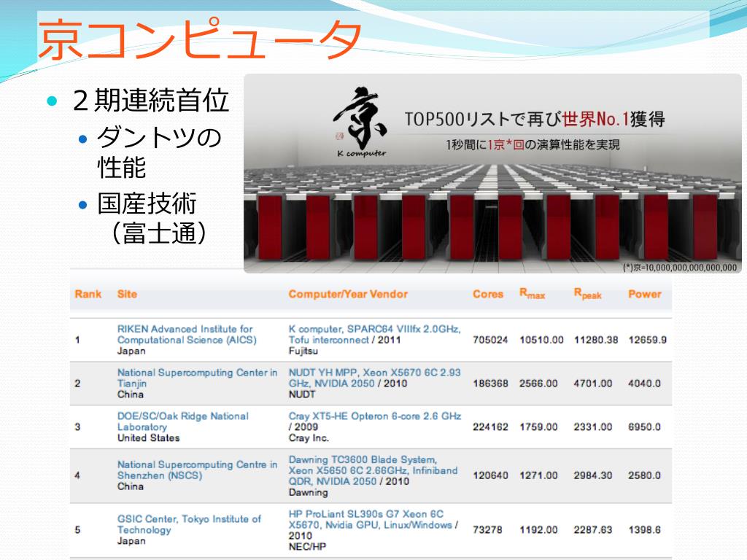747x560 pixels.
Task: Click the cores value 186368
Action: 490,384
